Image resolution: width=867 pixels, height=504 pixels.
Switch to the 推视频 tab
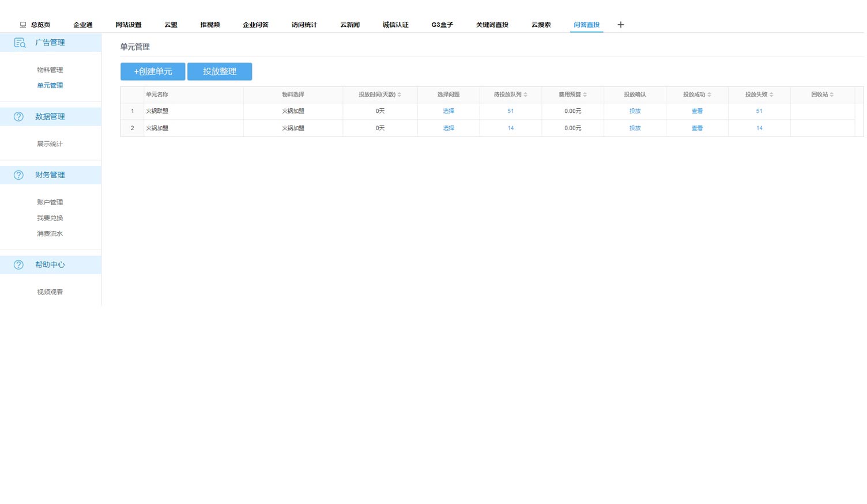pos(210,25)
